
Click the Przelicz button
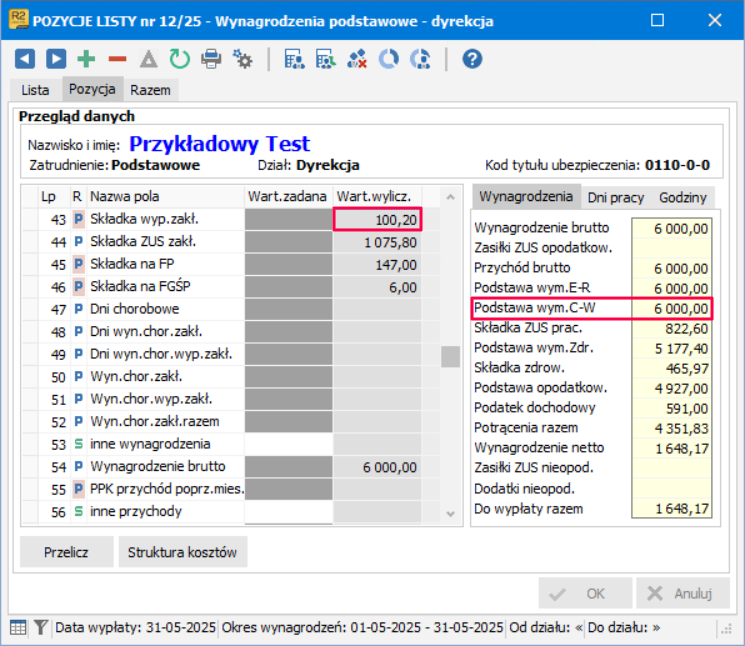67,552
